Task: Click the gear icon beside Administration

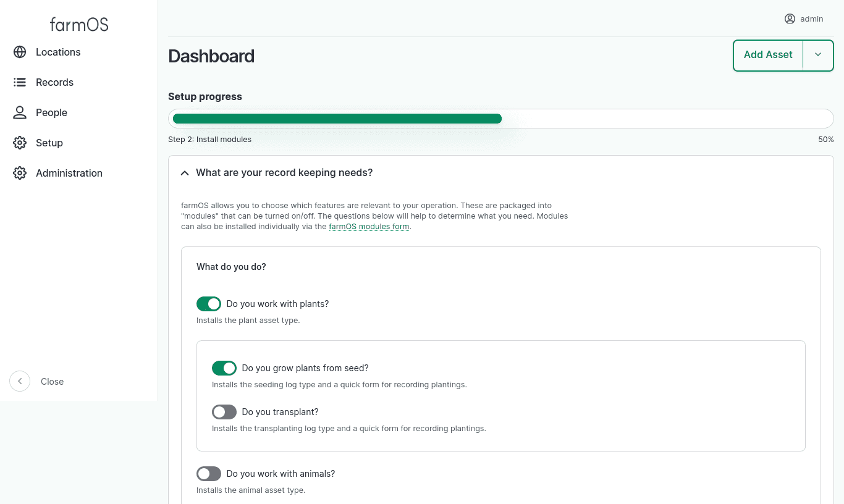Action: [x=20, y=173]
